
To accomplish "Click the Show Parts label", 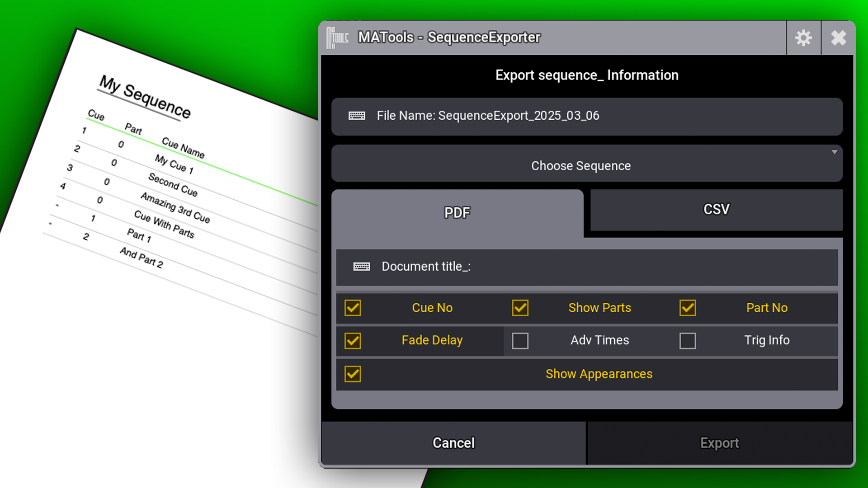I will tap(599, 308).
